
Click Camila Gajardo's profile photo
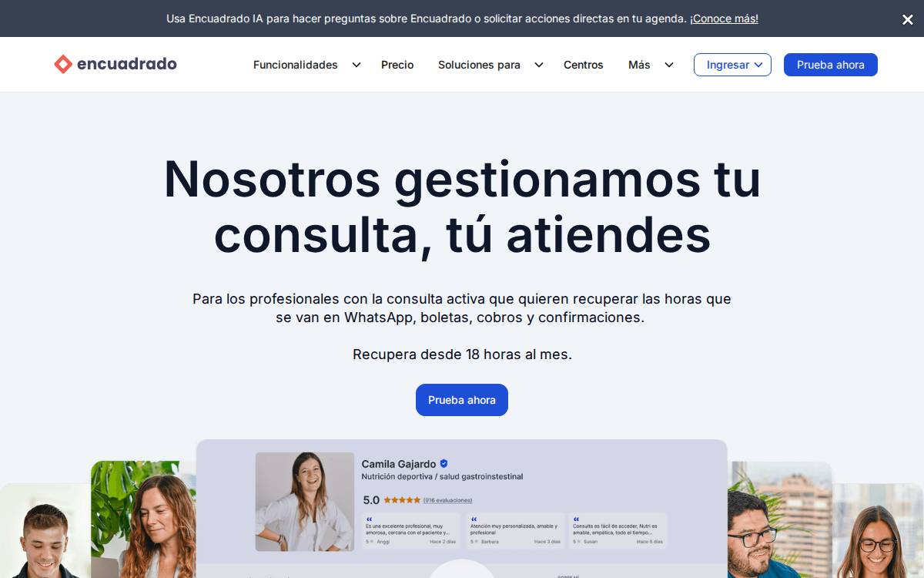tap(305, 501)
